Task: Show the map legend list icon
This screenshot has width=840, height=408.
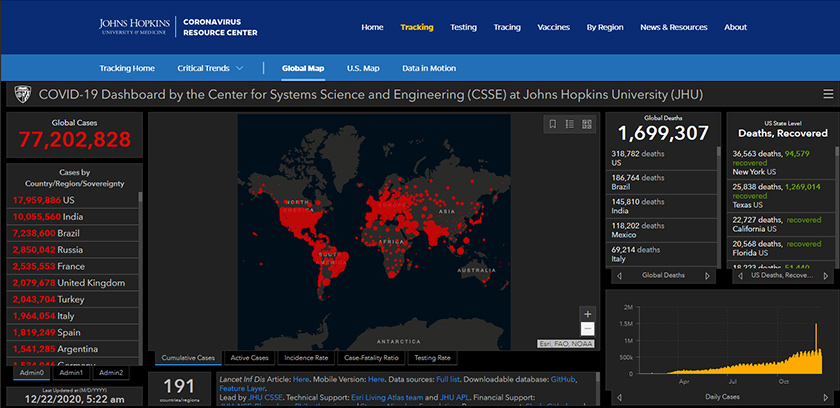Action: 569,124
